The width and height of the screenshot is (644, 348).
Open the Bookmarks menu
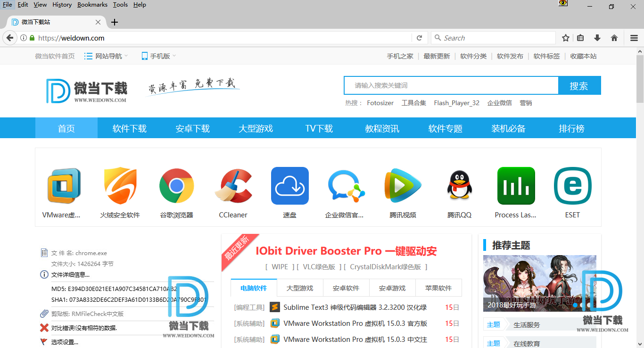(x=92, y=5)
